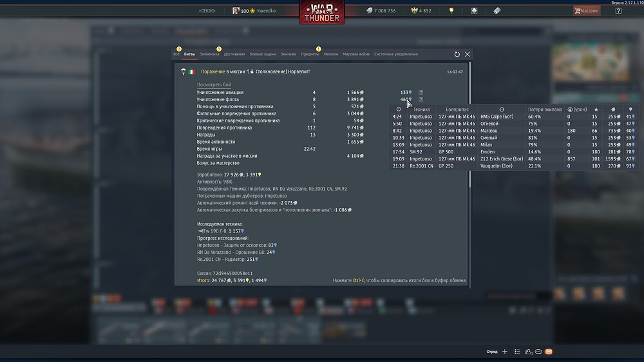
Task: Open the Предметы tab
Action: click(x=310, y=54)
